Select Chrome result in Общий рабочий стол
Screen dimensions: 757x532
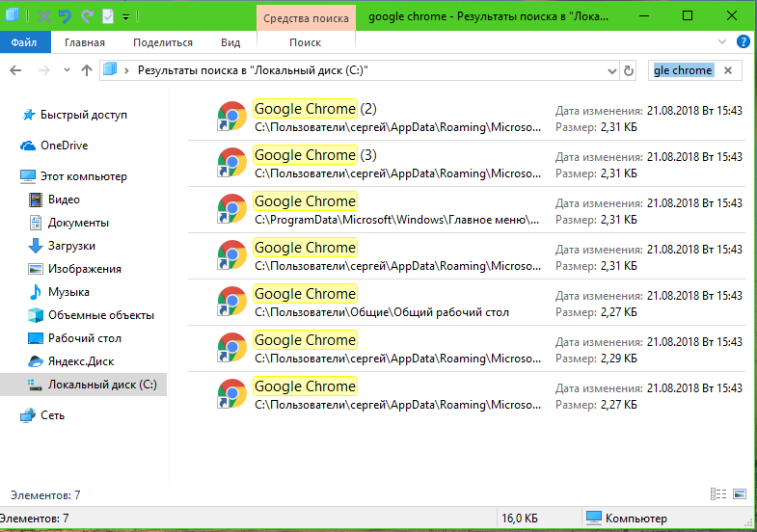(x=467, y=303)
